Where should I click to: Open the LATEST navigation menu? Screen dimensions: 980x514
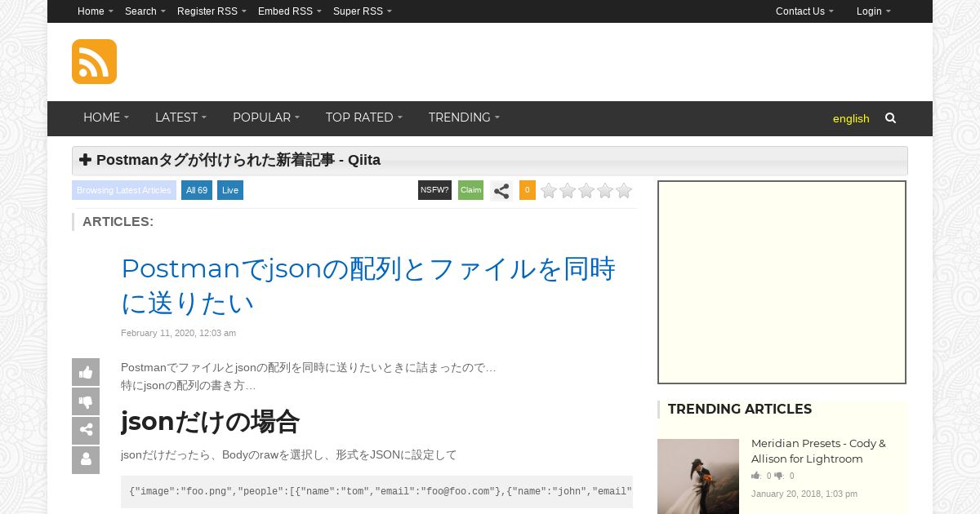[180, 118]
